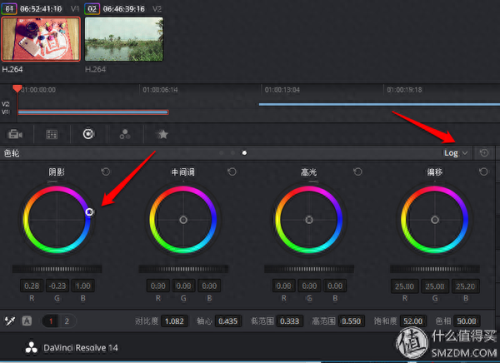The height and width of the screenshot is (363, 500).
Task: Reset the Offset color wheel
Action: click(x=483, y=172)
